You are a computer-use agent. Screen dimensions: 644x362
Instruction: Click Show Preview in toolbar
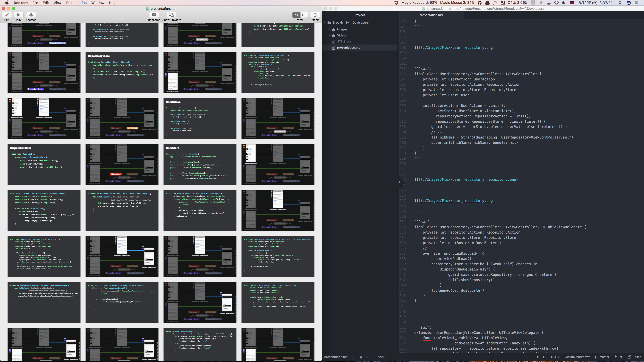[171, 15]
